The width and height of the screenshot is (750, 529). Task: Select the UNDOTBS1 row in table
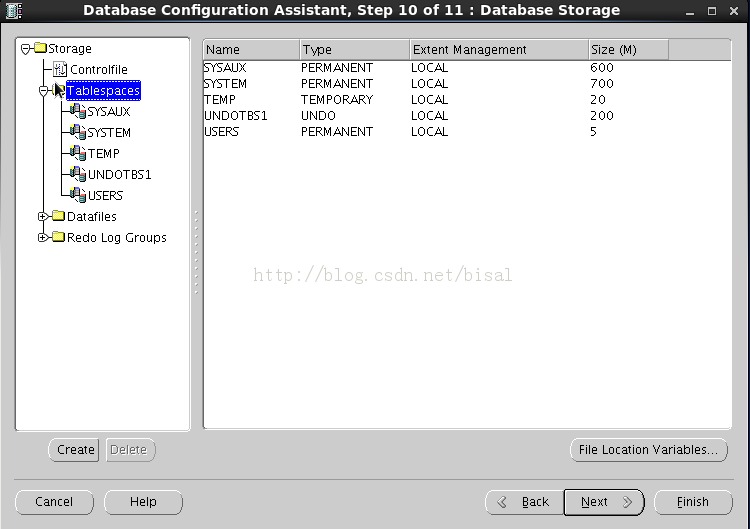[467, 116]
